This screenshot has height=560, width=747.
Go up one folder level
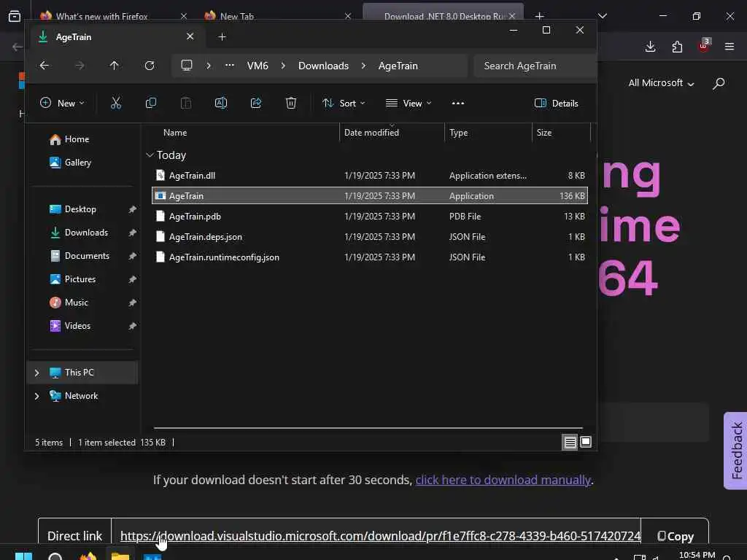(114, 66)
